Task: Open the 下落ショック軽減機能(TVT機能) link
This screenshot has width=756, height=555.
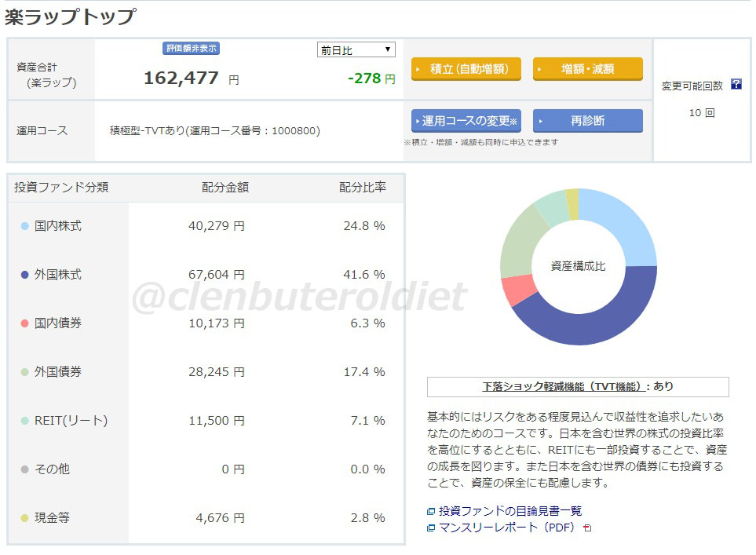Action: pos(564,387)
